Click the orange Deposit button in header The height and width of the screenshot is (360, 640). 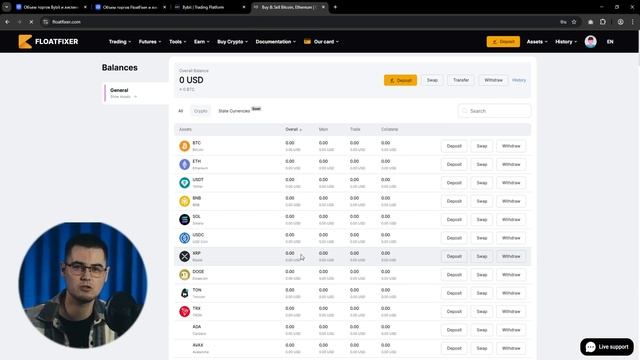[503, 42]
